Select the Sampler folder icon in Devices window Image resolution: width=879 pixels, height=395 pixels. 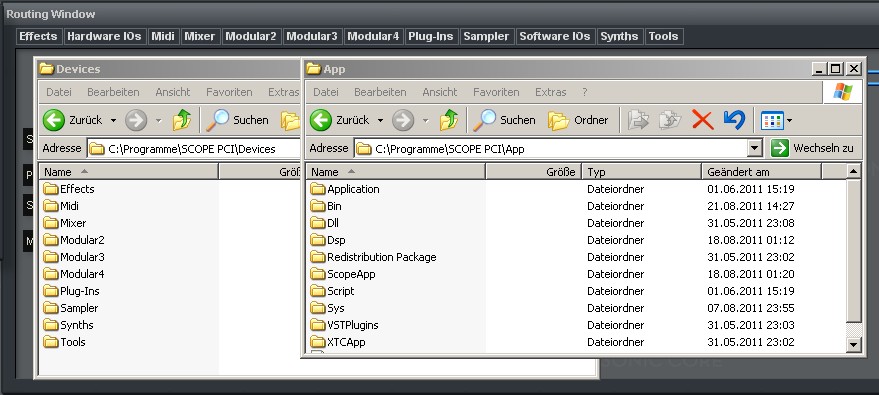(x=51, y=308)
